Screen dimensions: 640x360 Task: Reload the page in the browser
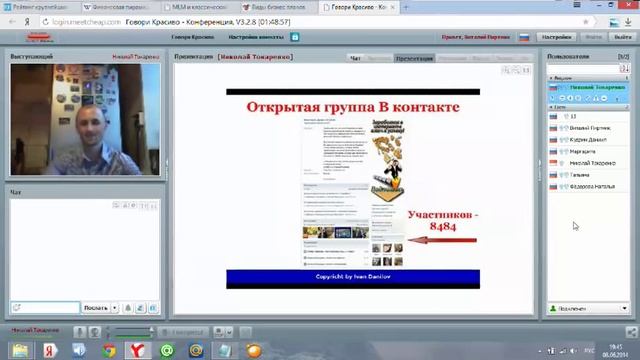tap(45, 22)
